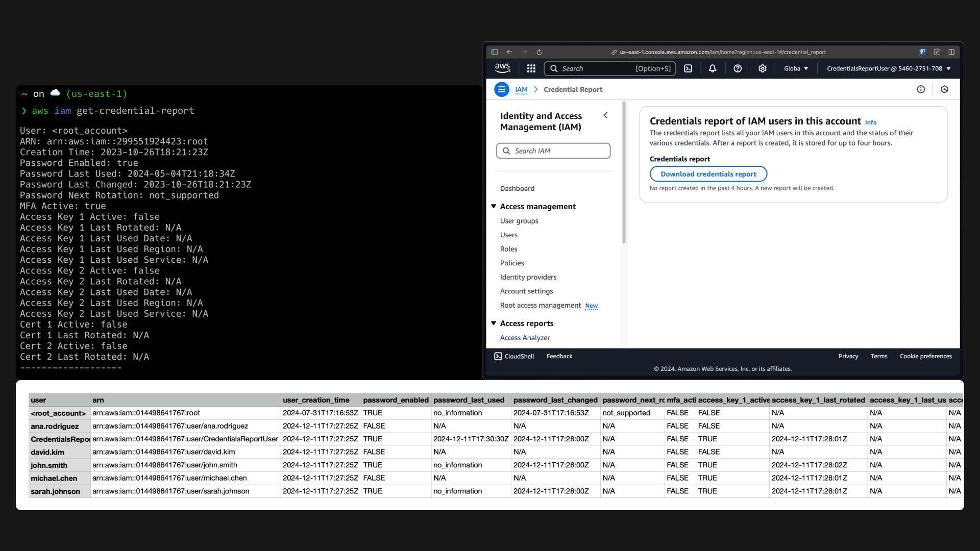
Task: Open the CredentialsReportUser account dropdown
Action: pyautogui.click(x=889, y=68)
